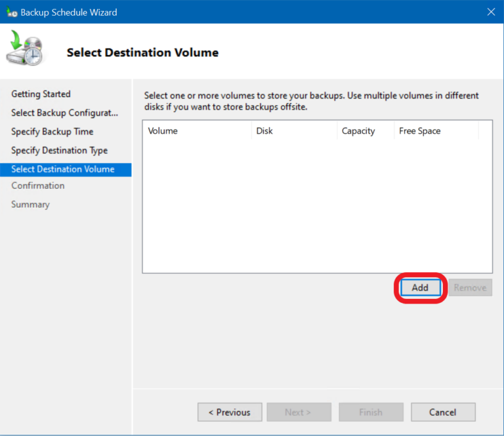Screen dimensions: 504x436
Task: Open the Getting Started step
Action: tap(41, 94)
